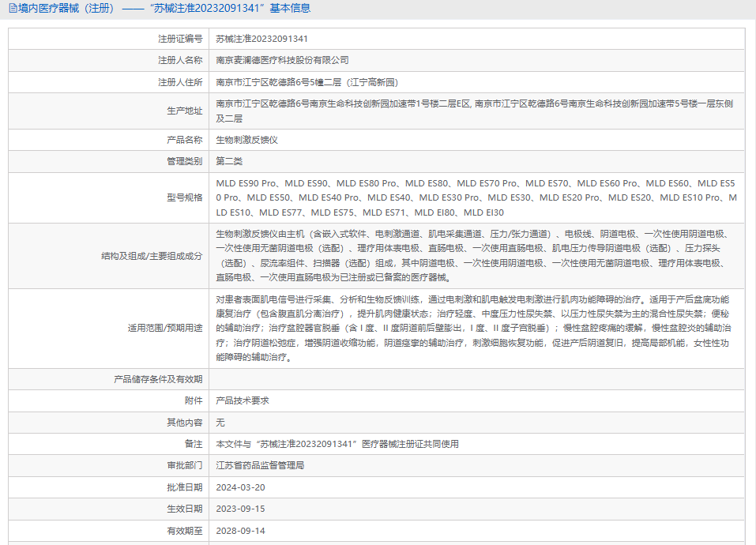
Task: Click the 生产地址 label
Action: click(x=185, y=111)
